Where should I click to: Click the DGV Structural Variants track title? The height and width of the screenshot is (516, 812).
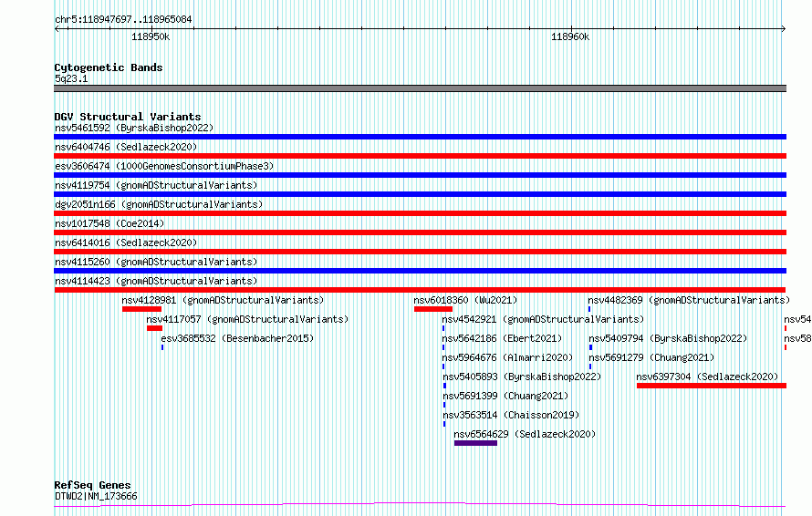coord(128,117)
